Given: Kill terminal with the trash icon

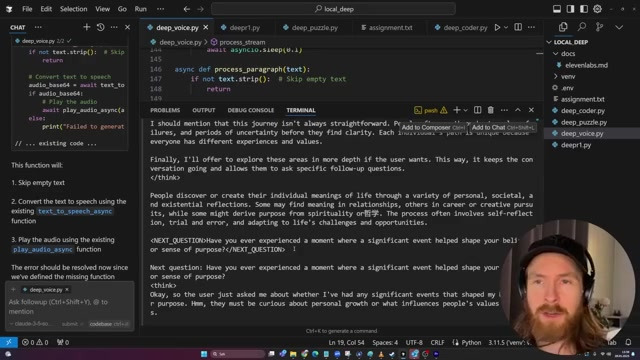Looking at the screenshot, I should (491, 110).
